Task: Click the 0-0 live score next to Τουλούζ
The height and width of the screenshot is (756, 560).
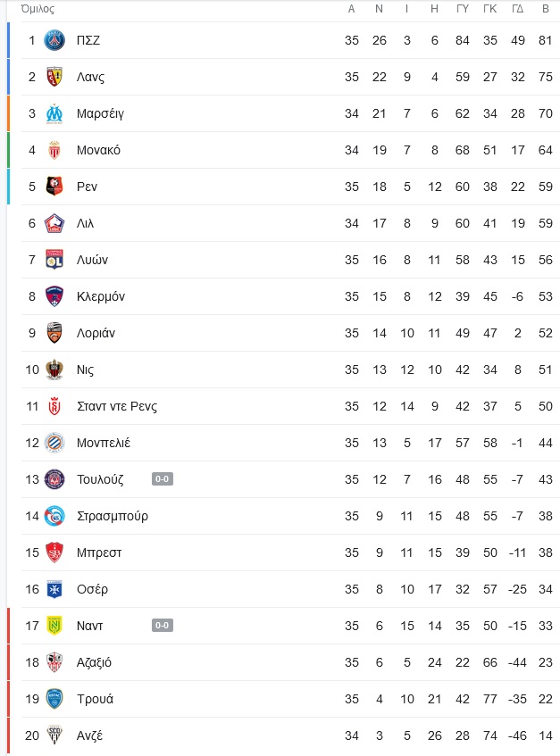Action: [162, 478]
